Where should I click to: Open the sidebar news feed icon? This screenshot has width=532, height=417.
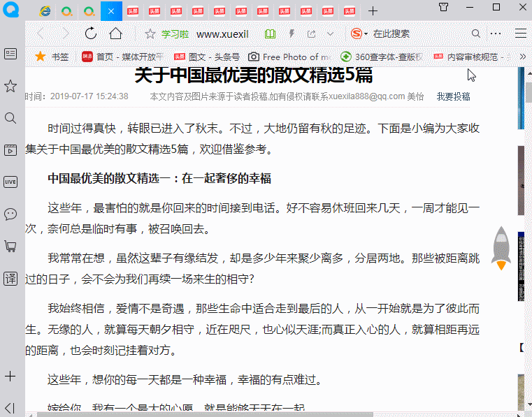(10, 54)
